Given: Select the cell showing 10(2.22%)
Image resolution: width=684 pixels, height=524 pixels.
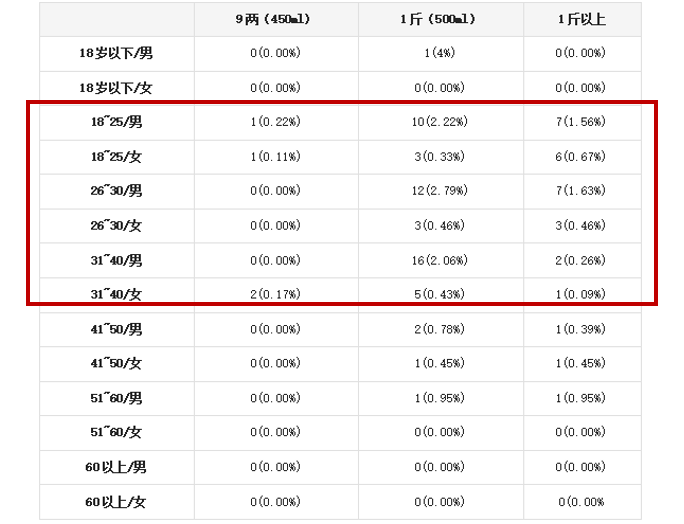Looking at the screenshot, I should point(439,122).
